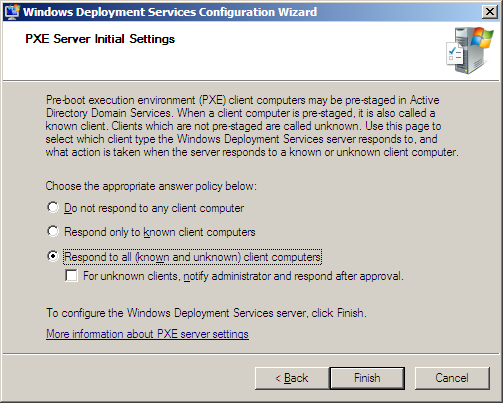Choose the 'Respond only to known client computers' radio button
Screen dimensions: 503x403
tap(53, 231)
